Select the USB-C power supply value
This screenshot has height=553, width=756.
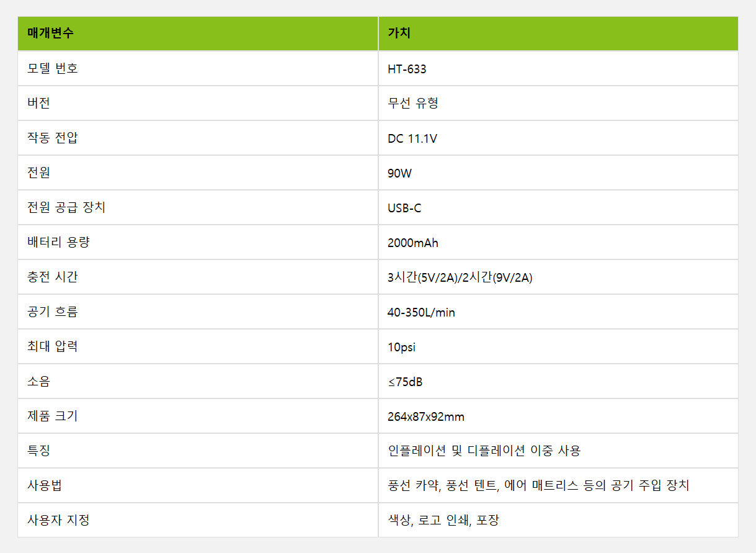click(404, 208)
